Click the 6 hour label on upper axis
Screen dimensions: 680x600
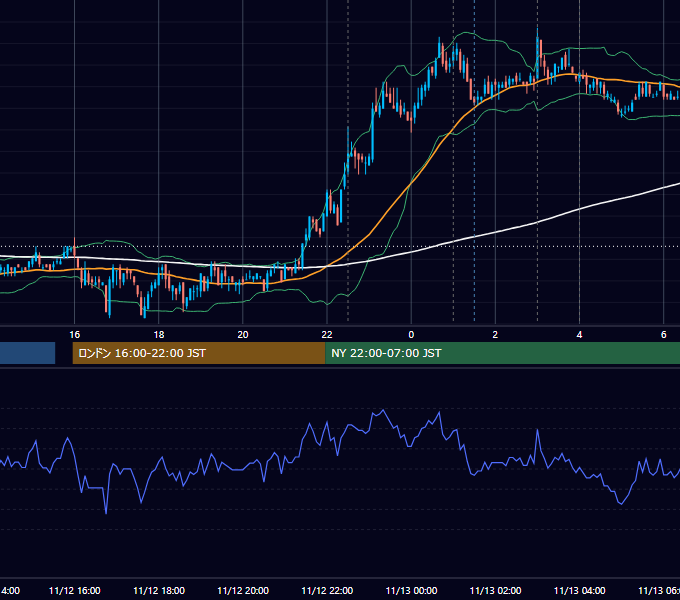[x=664, y=335]
